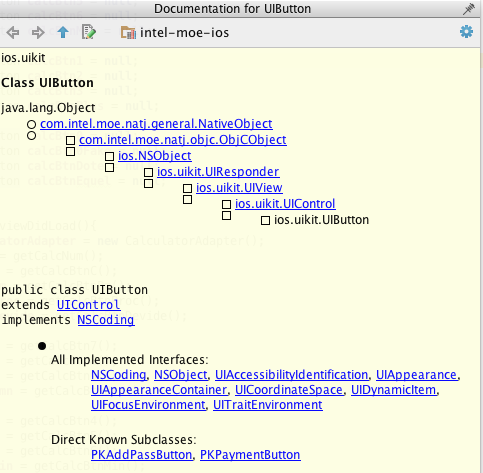483x473 pixels.
Task: Follow the ios.uikit.UIView link
Action: [239, 188]
